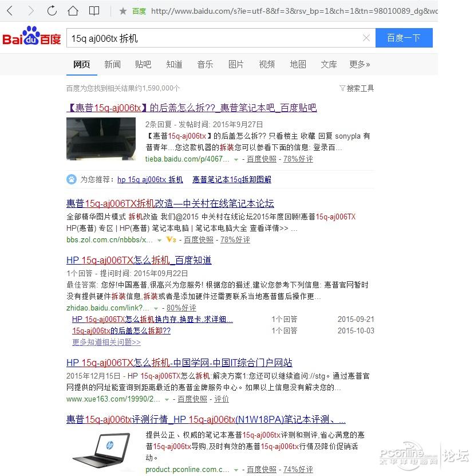The width and height of the screenshot is (474, 476).
Task: Click the HP laptop product thumbnail
Action: point(101,451)
